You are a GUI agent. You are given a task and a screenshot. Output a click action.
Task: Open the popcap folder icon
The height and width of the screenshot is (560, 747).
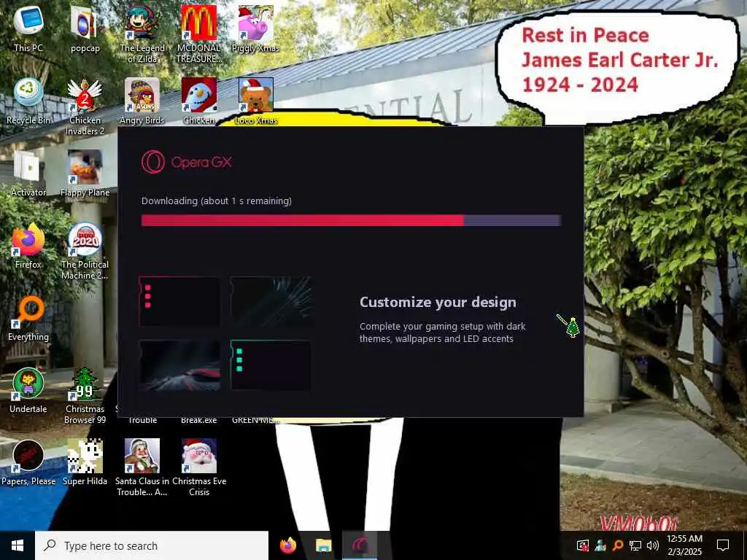(x=85, y=28)
